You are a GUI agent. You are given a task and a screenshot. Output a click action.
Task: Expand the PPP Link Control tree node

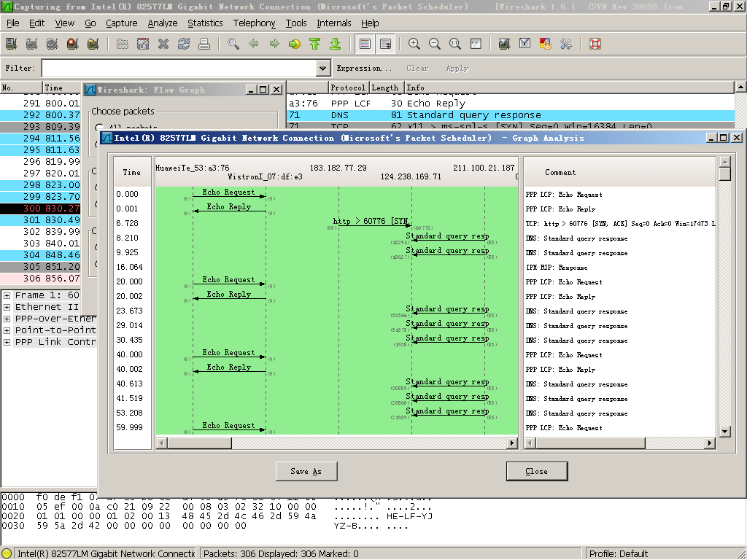pos(7,342)
